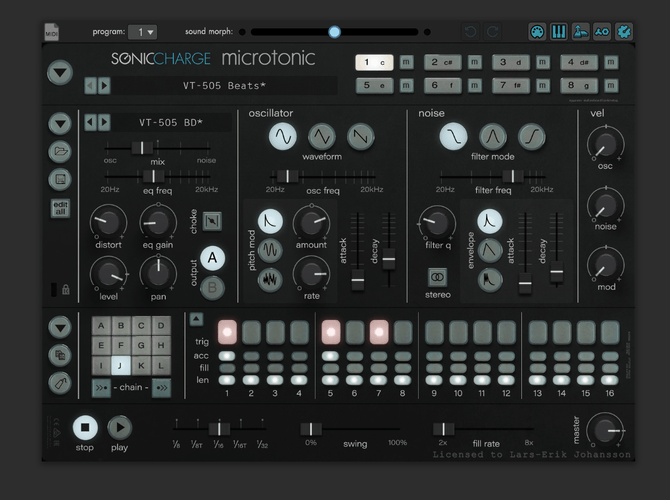Select drum channel 3 d

tap(511, 62)
